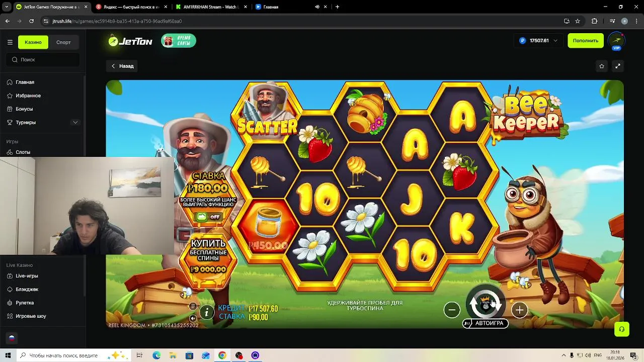Switch to AM1RRKHAN Stream browser tab

tap(211, 7)
